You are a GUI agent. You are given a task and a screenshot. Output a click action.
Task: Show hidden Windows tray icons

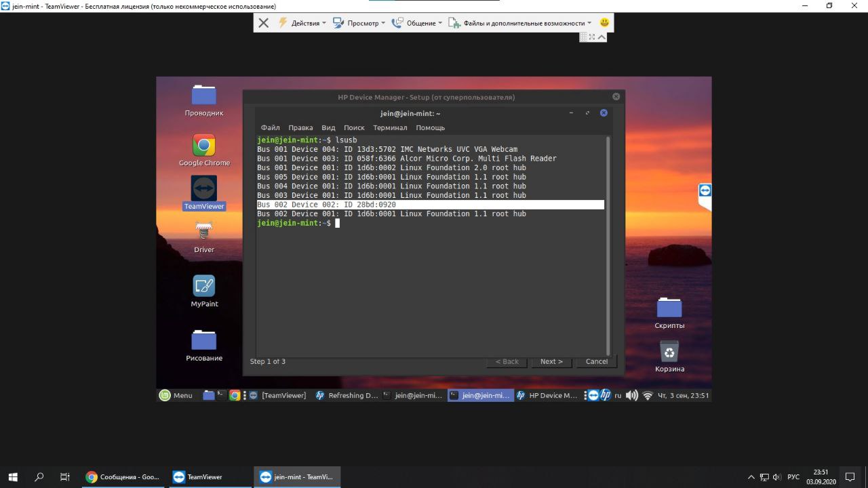[751, 477]
